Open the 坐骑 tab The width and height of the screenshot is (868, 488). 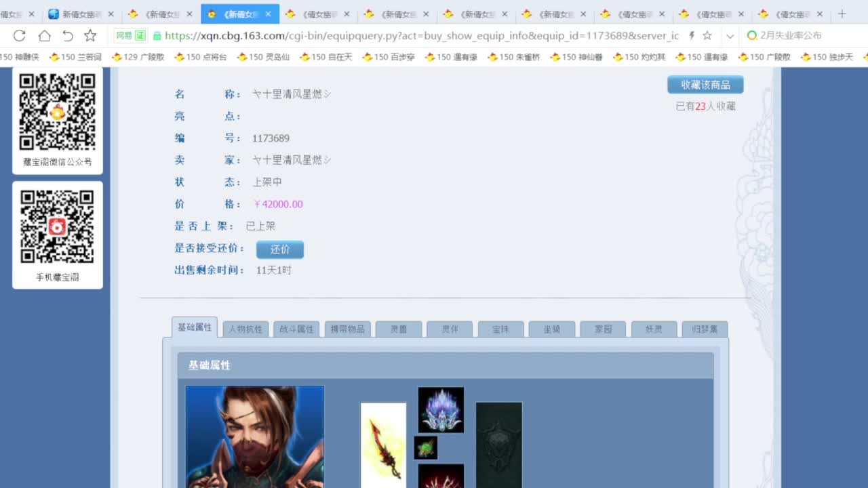point(552,329)
